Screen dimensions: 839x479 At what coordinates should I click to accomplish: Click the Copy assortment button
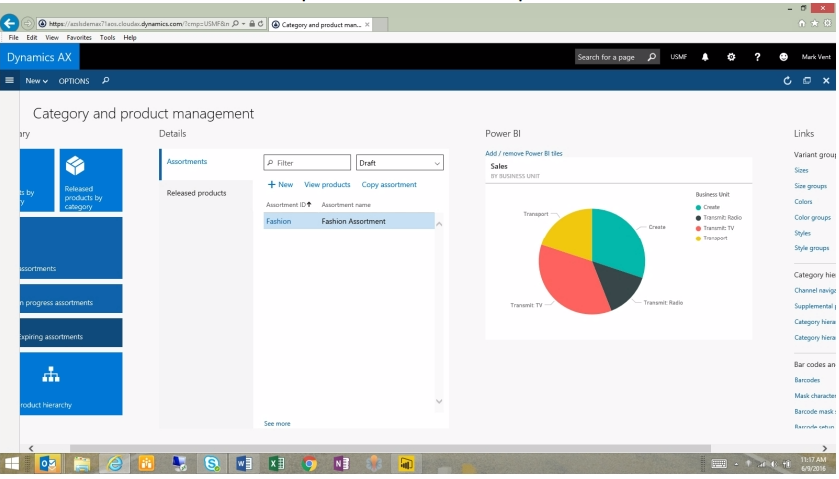coord(389,185)
